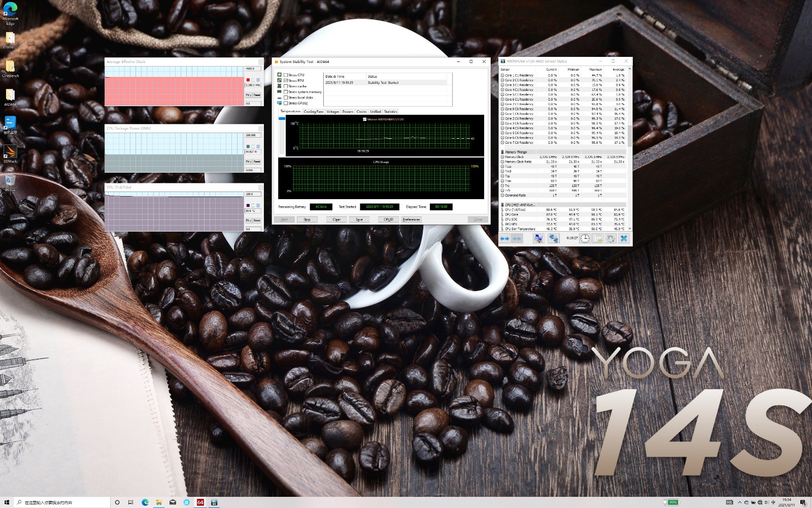
Task: Enable Stress CPU checkbox
Action: [286, 75]
